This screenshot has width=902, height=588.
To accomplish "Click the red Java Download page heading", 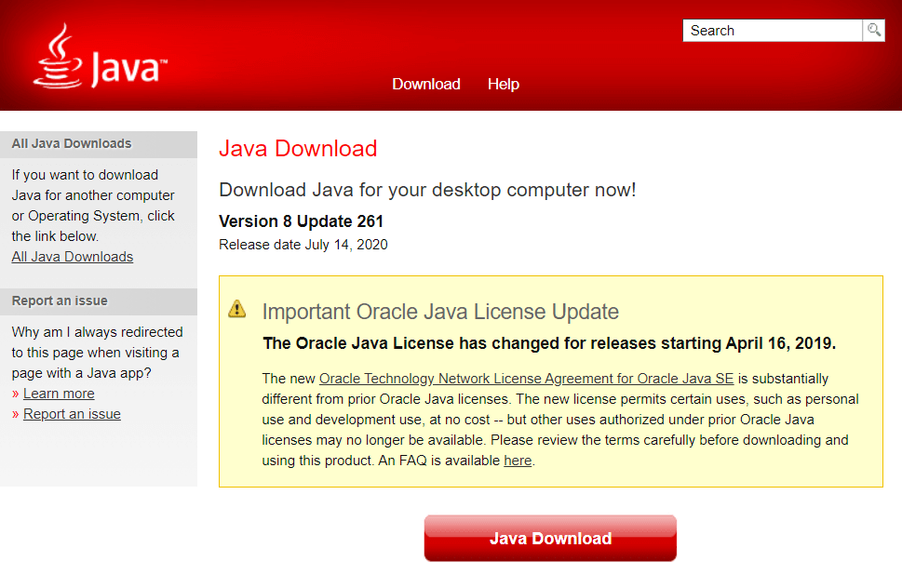I will [298, 149].
